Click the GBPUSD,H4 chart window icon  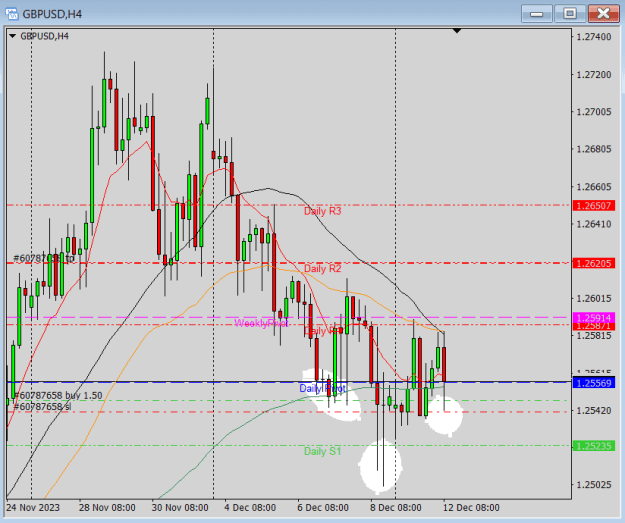[12, 14]
